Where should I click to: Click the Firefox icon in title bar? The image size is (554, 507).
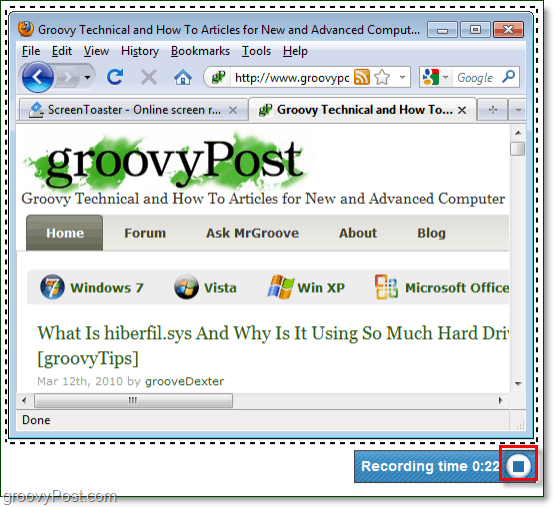pos(26,29)
